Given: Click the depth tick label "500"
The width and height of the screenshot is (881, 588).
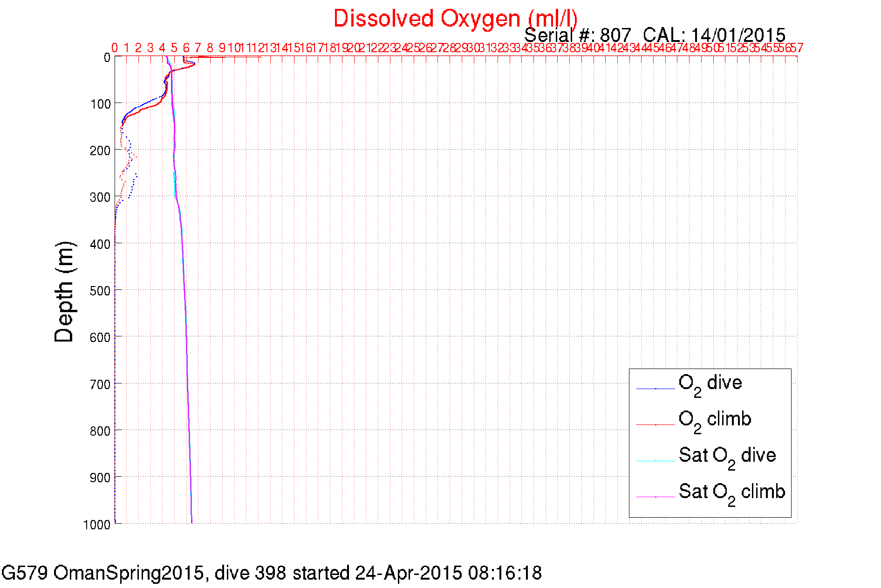Looking at the screenshot, I should (101, 291).
